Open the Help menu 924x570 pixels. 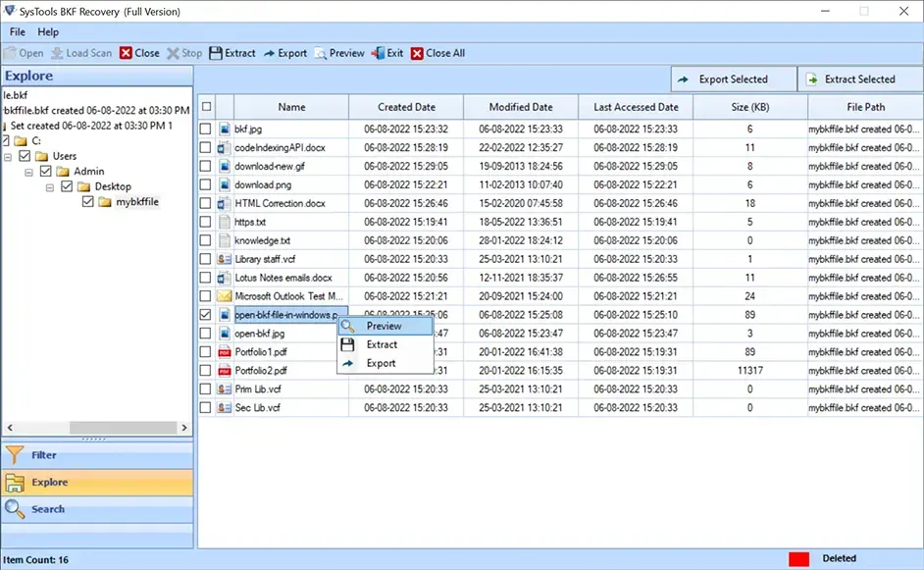pyautogui.click(x=48, y=32)
